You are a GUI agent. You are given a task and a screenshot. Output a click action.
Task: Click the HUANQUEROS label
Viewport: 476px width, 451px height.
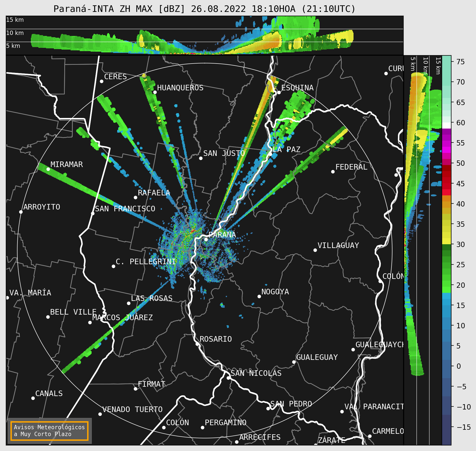click(x=180, y=88)
